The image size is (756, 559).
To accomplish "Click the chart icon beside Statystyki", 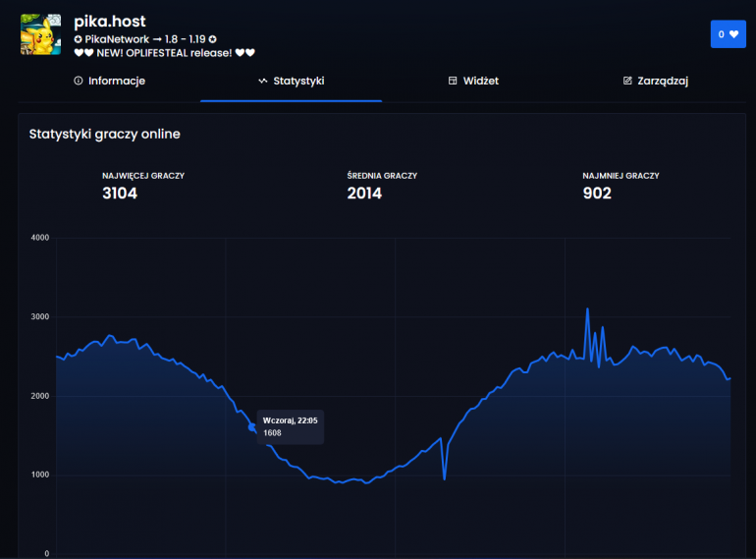I will (x=263, y=81).
